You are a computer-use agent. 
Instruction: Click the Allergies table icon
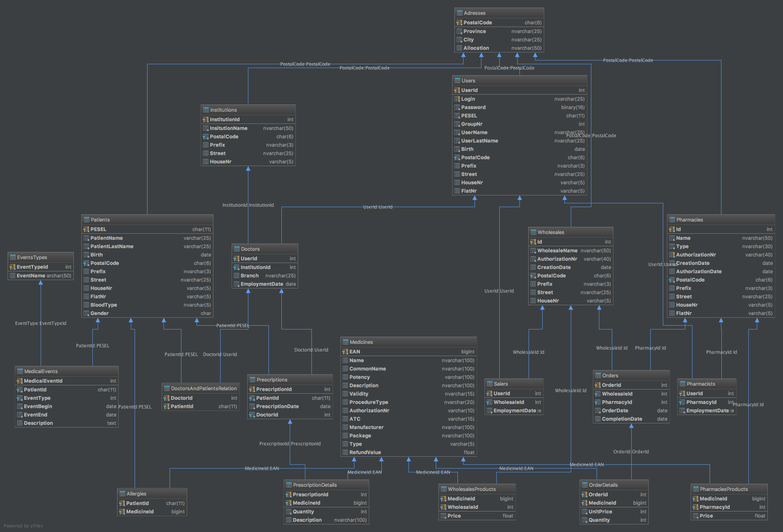click(x=122, y=494)
